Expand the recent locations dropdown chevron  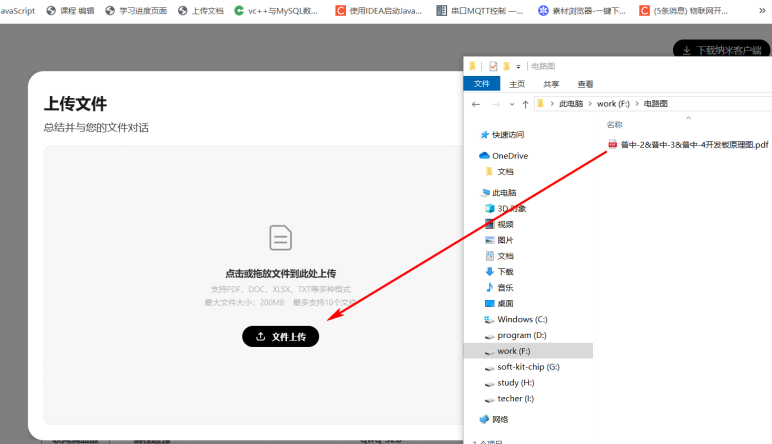click(x=510, y=104)
